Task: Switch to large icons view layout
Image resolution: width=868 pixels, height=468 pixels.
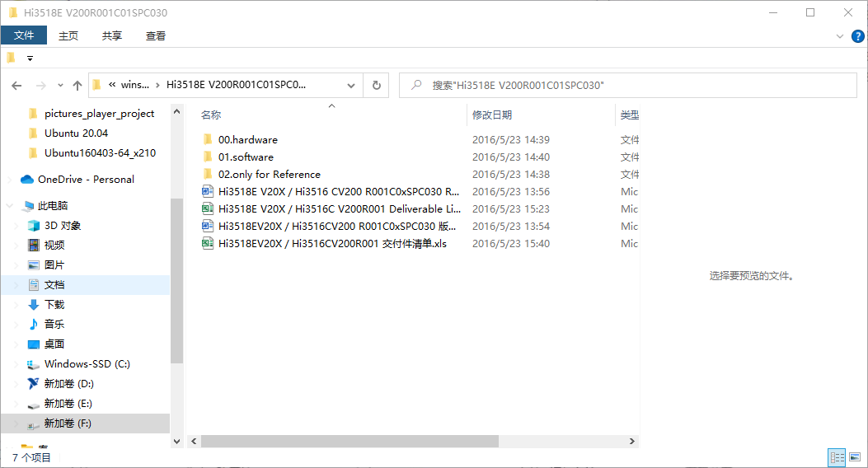Action: [856, 457]
